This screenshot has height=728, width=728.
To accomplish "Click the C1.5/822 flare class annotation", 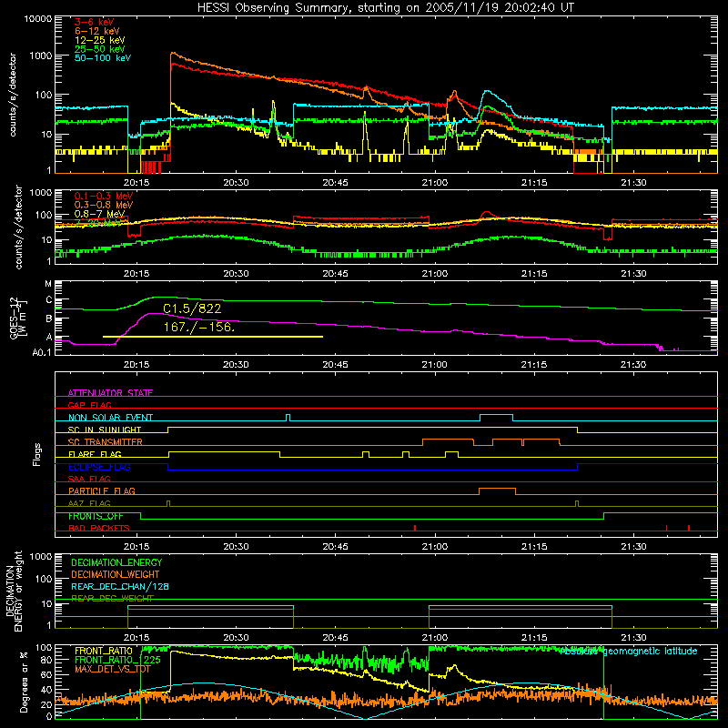I will pyautogui.click(x=192, y=308).
